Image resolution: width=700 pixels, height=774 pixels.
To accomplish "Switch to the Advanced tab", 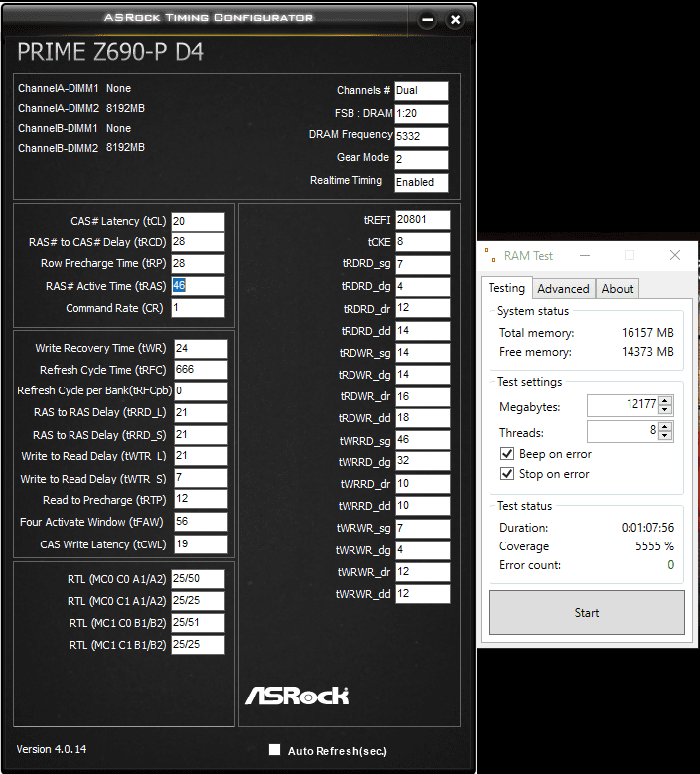I will tap(563, 289).
